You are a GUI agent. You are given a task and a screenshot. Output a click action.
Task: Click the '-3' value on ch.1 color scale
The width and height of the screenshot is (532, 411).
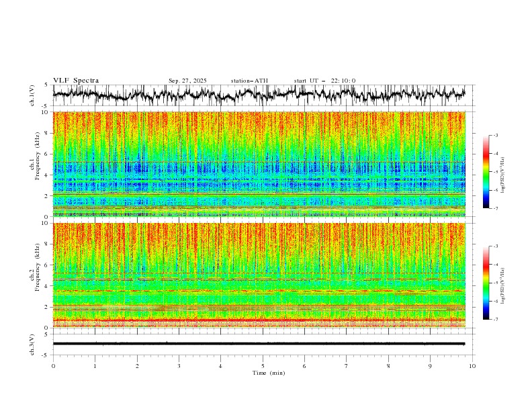point(495,135)
